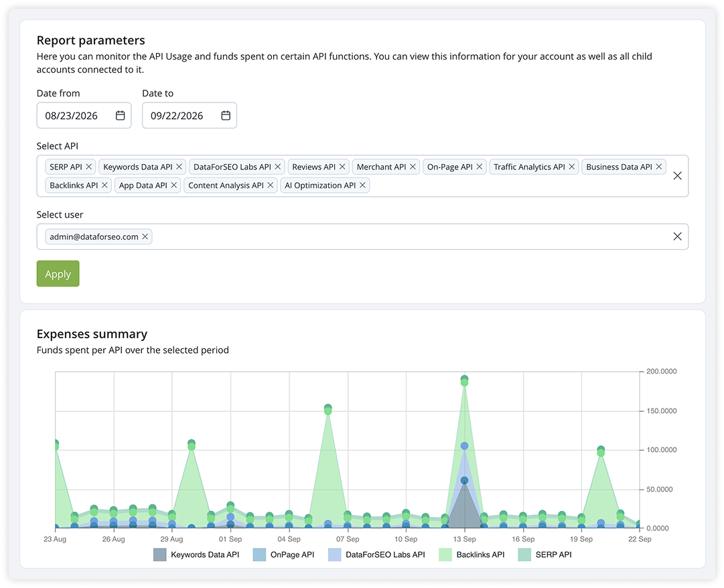Remove the SERP API tag
The image size is (724, 588).
[x=89, y=167]
